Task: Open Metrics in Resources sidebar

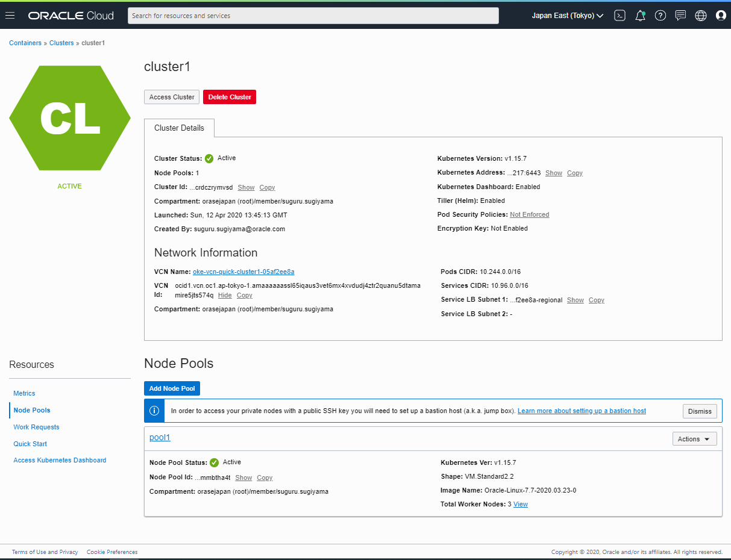Action: pos(24,393)
